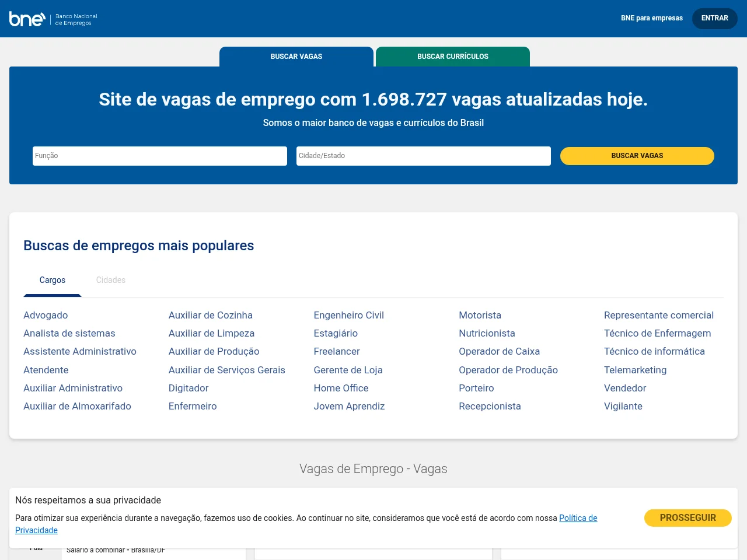Open Auxiliar Administrativo jobs
747x560 pixels.
click(x=73, y=388)
